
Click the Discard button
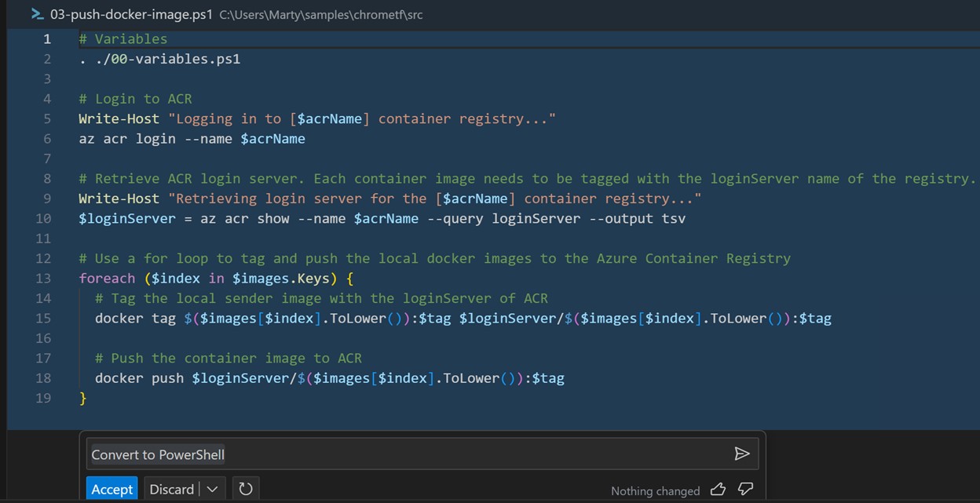171,488
